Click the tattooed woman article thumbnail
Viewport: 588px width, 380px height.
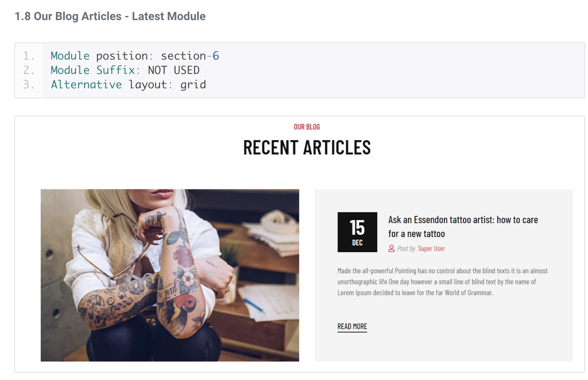pyautogui.click(x=170, y=275)
